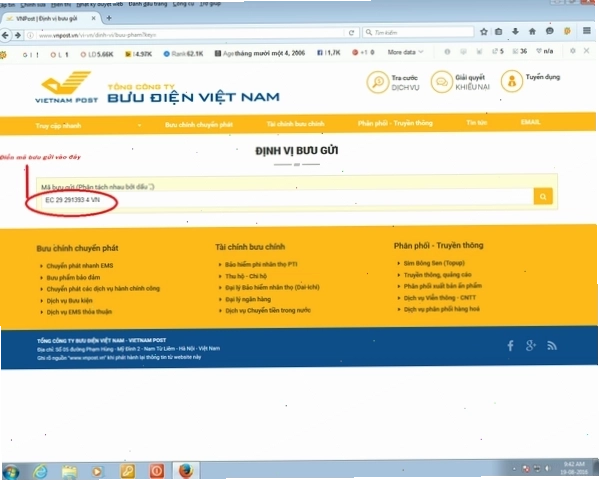The width and height of the screenshot is (599, 481).
Task: Open Dịch vụ EMS thỏa thuận link
Action: click(x=79, y=312)
